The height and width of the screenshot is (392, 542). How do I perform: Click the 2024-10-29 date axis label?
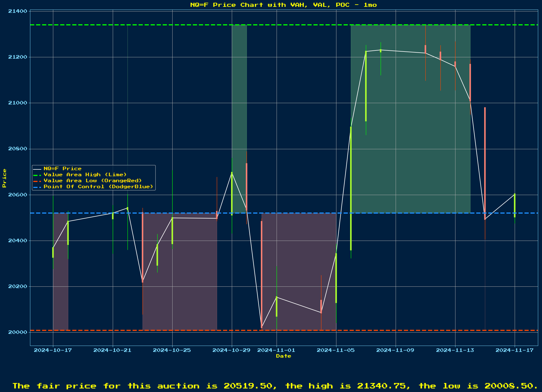[232, 350]
